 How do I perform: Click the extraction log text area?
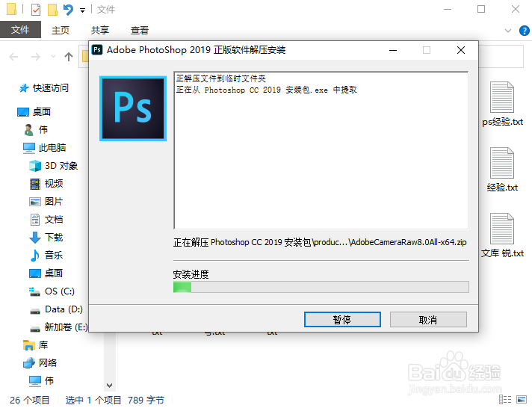click(x=321, y=150)
